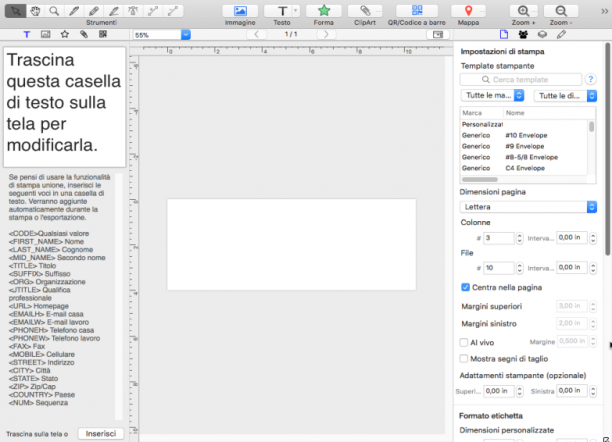Select the Personalizzat template row
612x442 pixels.
pos(523,124)
